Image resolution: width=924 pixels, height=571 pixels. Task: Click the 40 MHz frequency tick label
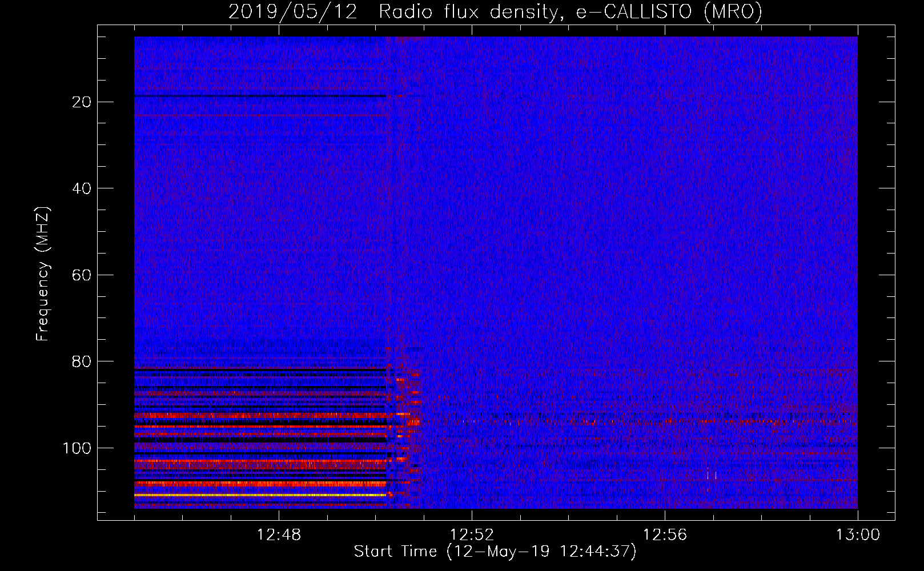point(82,188)
